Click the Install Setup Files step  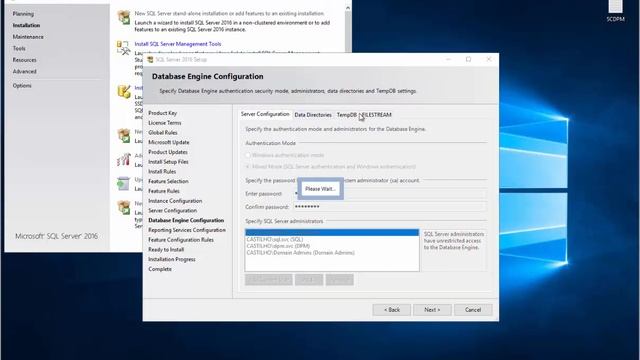coord(168,162)
